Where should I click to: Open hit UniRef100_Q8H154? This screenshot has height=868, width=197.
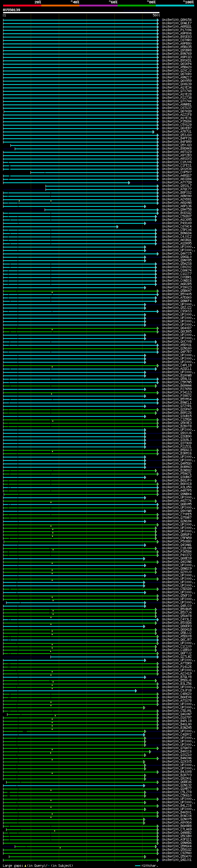(x=177, y=20)
